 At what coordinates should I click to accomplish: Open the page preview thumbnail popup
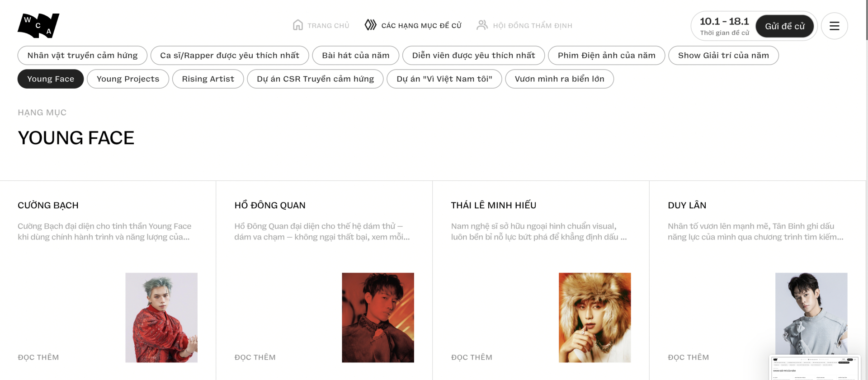[814, 368]
